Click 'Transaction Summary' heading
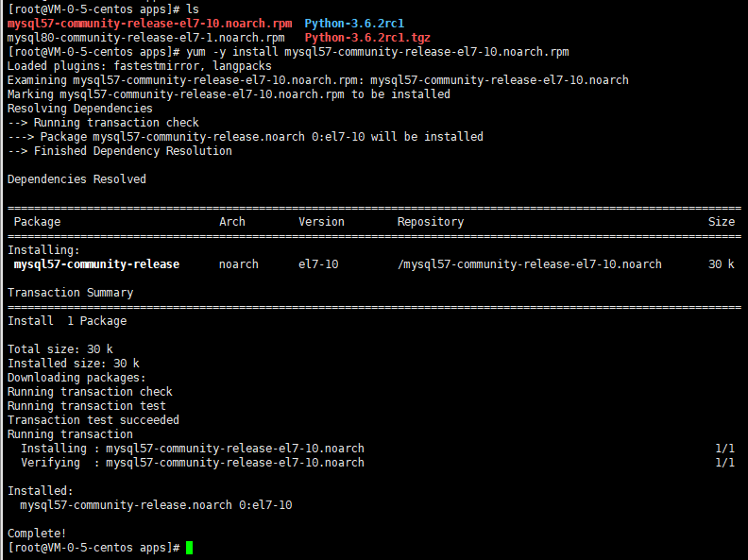This screenshot has width=748, height=560. (x=71, y=293)
